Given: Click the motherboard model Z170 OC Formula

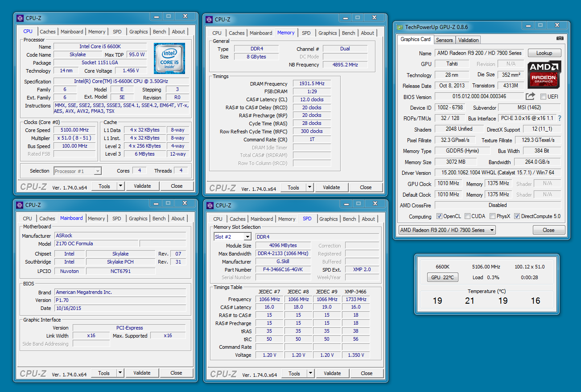Looking at the screenshot, I should [x=96, y=243].
